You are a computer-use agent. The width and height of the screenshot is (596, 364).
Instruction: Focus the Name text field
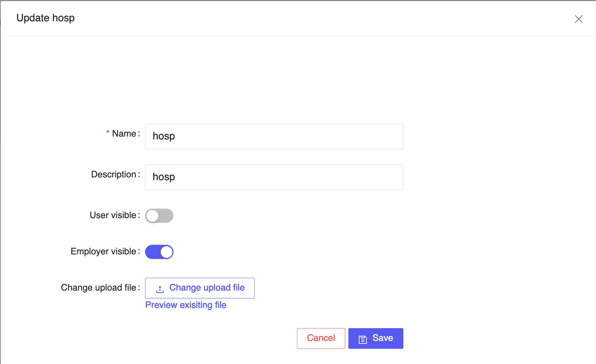[274, 137]
